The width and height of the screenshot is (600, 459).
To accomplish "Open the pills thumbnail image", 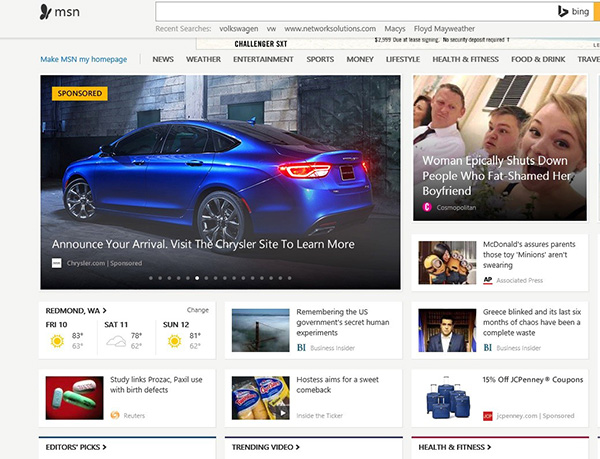I will click(75, 398).
